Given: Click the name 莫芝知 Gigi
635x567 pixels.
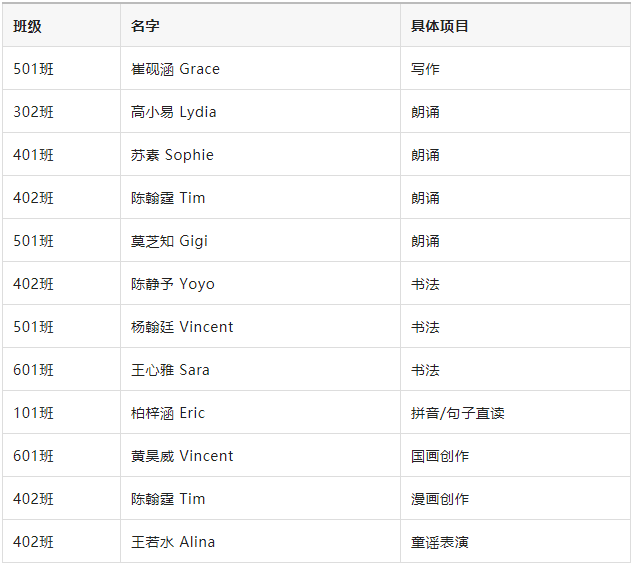Looking at the screenshot, I should pyautogui.click(x=169, y=241).
